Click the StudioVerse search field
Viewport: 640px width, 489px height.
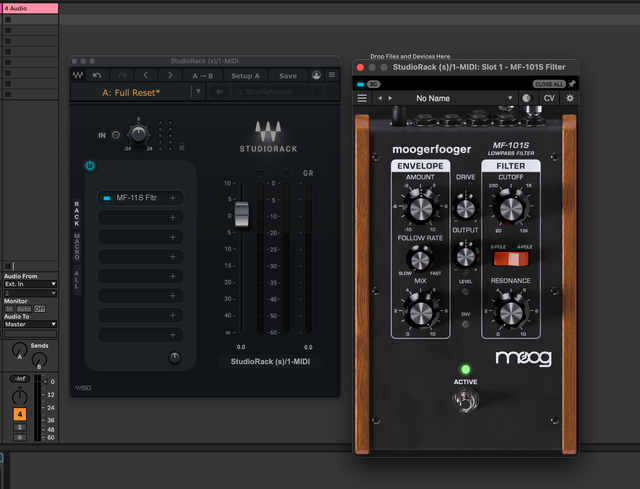click(272, 92)
